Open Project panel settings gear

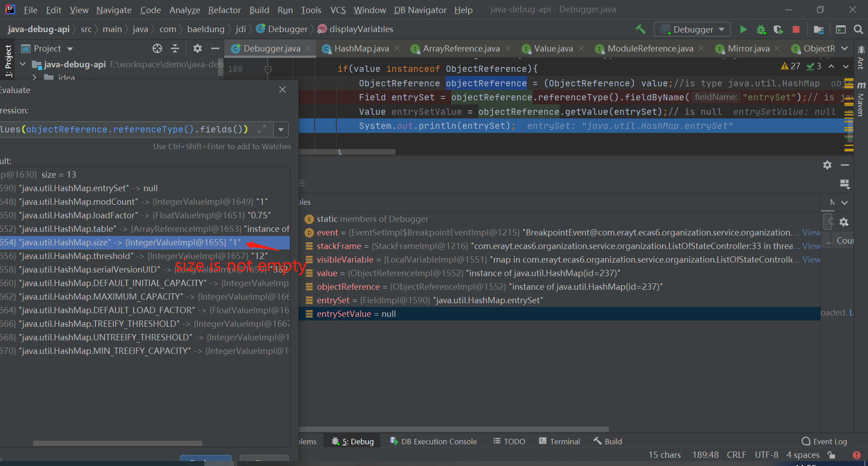[x=198, y=48]
